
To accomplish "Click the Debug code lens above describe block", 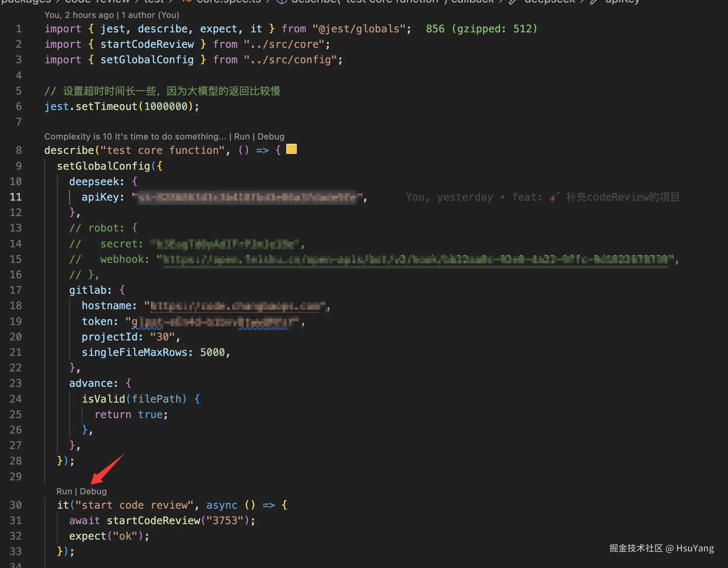I will pos(271,137).
